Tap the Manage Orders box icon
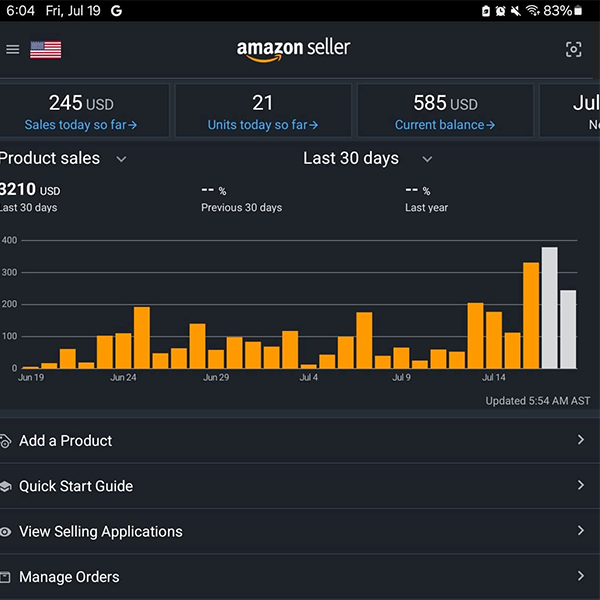 (6, 577)
